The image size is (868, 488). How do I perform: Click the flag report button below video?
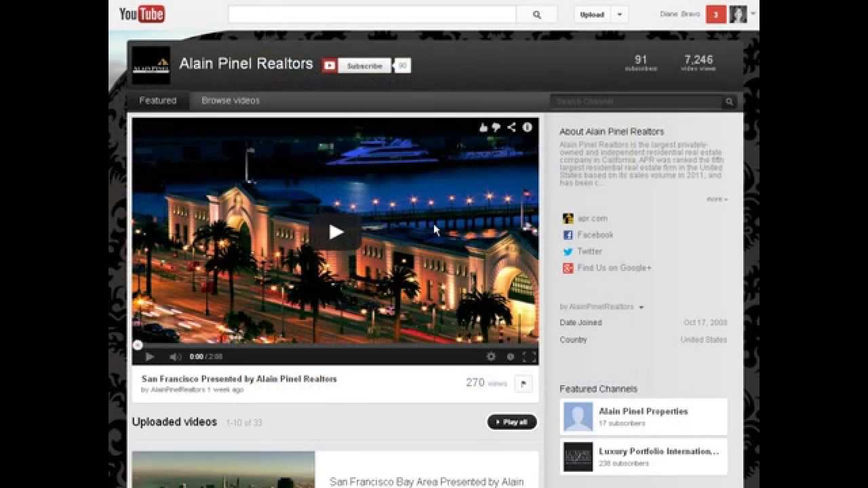coord(524,384)
